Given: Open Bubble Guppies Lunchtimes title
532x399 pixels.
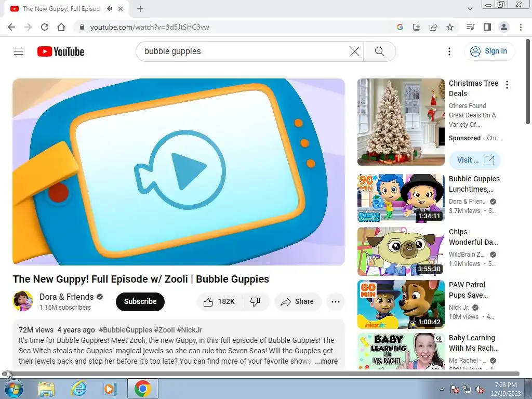Looking at the screenshot, I should pyautogui.click(x=474, y=184).
